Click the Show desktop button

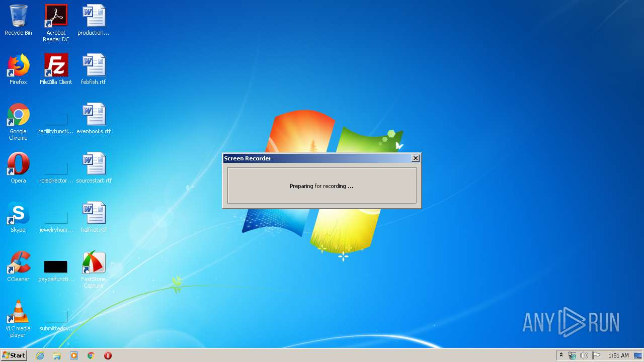point(638,355)
